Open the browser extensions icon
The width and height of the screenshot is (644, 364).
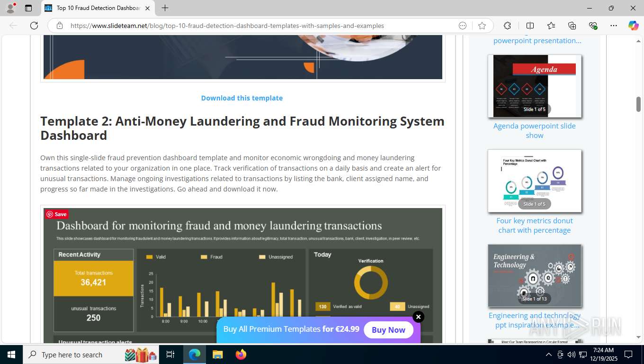coord(507,26)
